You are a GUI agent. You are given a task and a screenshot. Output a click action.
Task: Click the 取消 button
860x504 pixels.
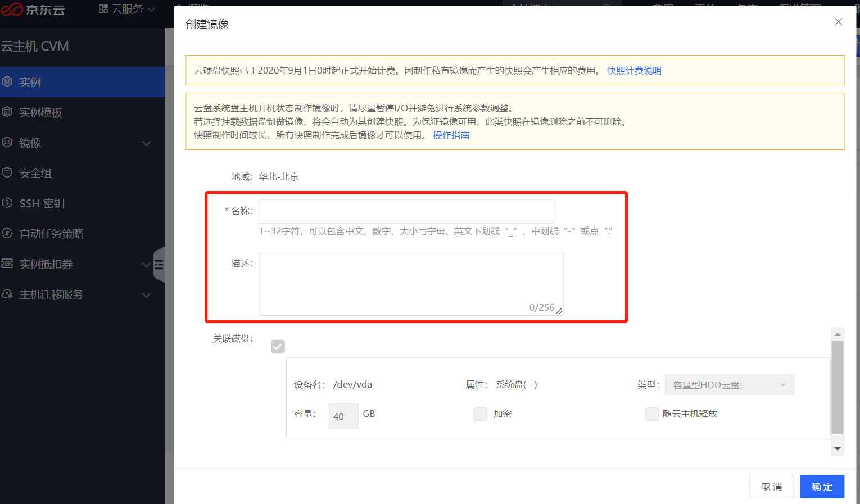[x=771, y=487]
